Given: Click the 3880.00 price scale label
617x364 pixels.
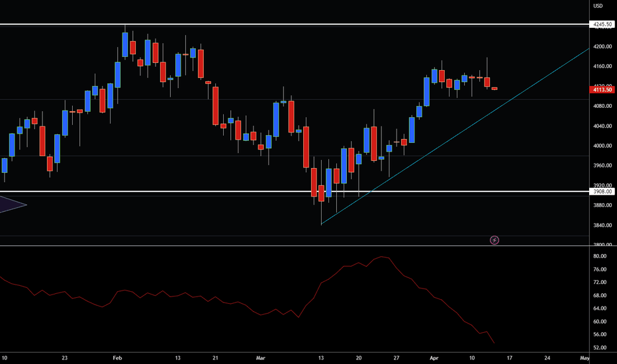Looking at the screenshot, I should (x=602, y=205).
